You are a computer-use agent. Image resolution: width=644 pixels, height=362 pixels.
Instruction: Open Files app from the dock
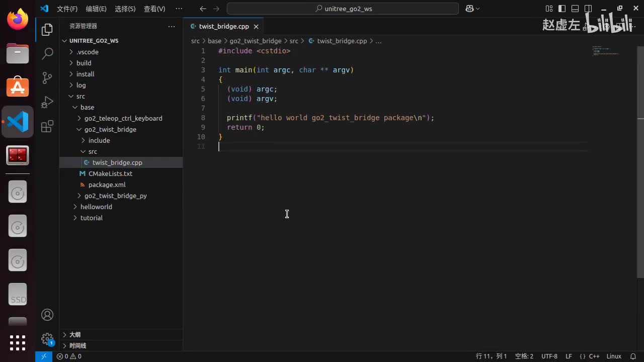[18, 53]
